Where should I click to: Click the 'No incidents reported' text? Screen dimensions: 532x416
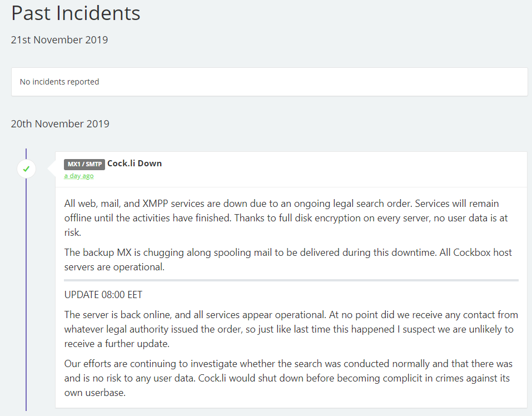[59, 82]
